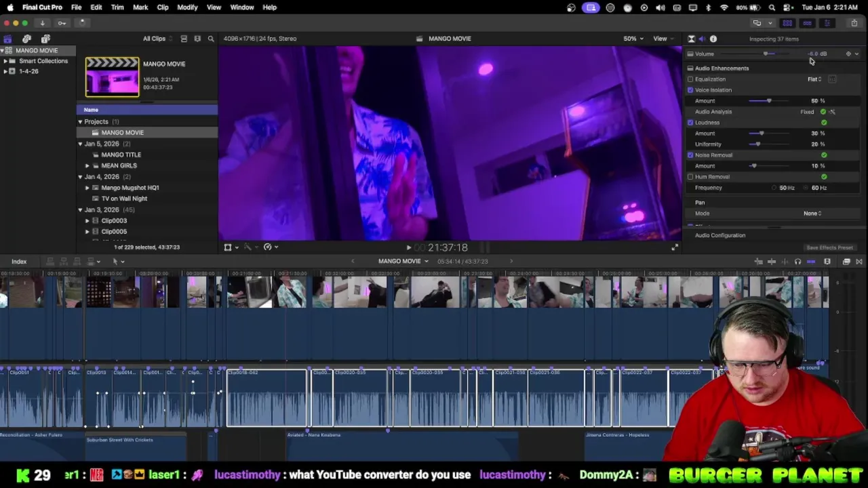868x488 pixels.
Task: Open the File menu
Action: pyautogui.click(x=76, y=7)
